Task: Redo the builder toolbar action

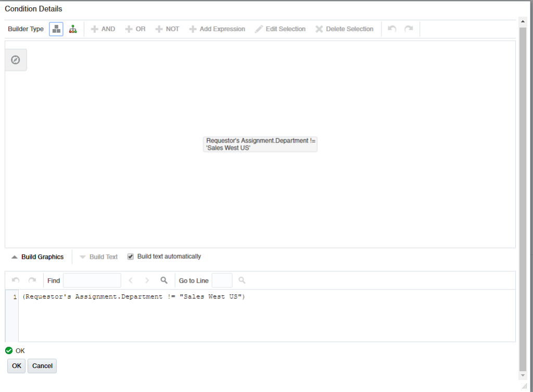Action: pos(409,29)
